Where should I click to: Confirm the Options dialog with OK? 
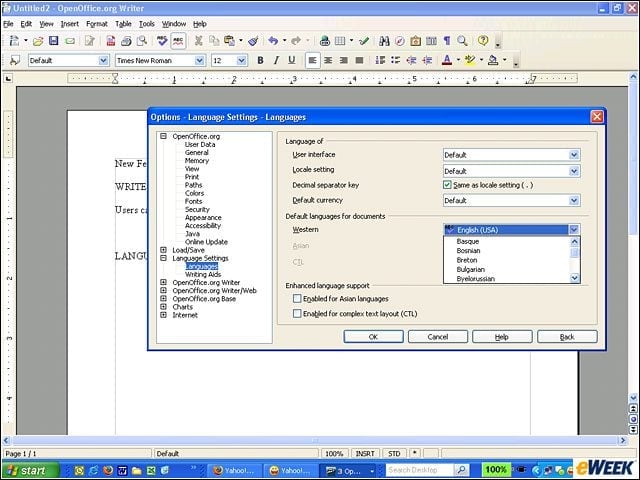[373, 337]
